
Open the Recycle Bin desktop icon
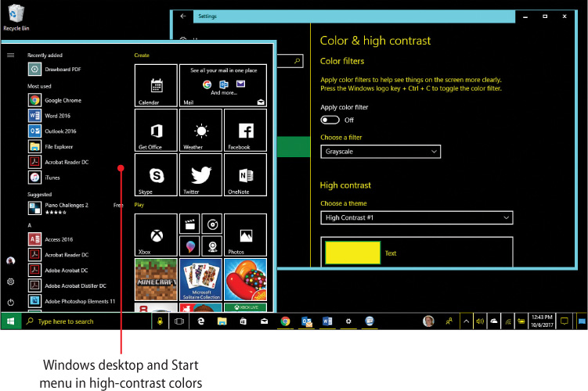16,18
